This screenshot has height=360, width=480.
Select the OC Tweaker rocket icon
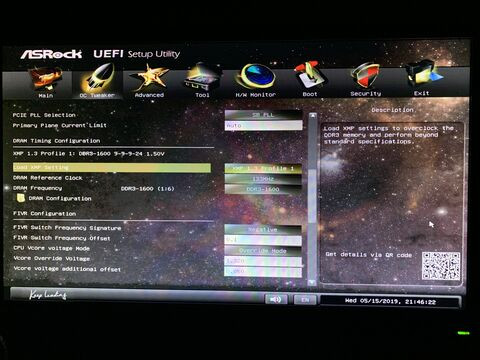pos(99,78)
